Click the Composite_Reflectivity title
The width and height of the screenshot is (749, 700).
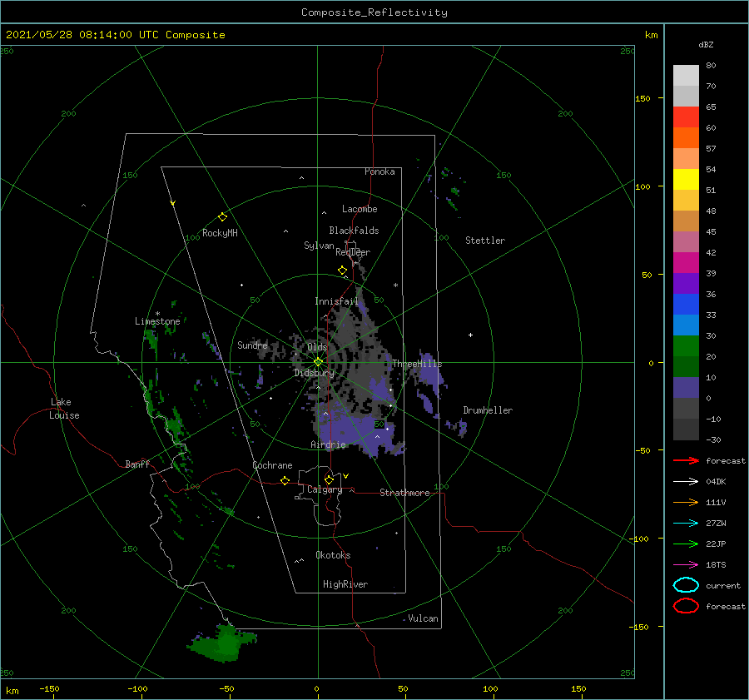tap(374, 12)
